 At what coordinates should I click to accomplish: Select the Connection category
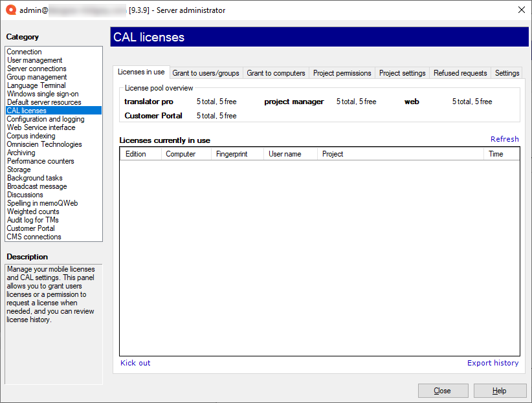[x=24, y=51]
